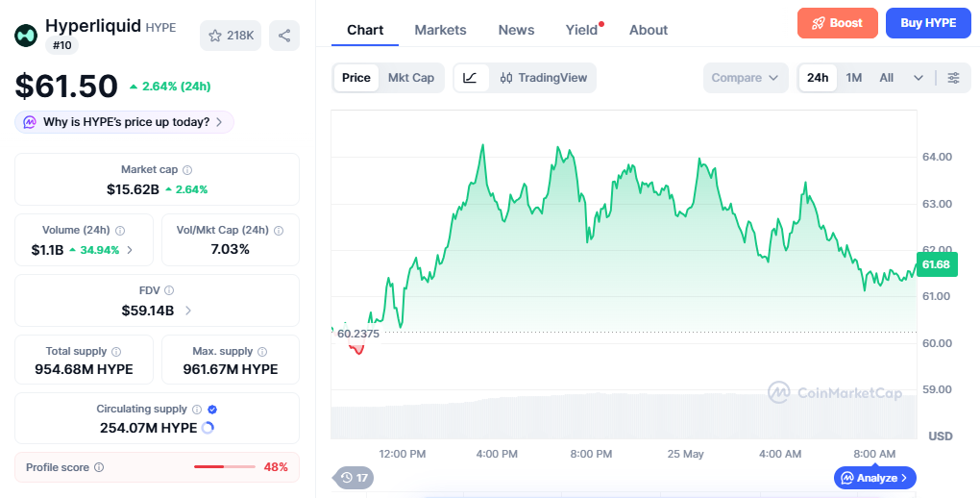The width and height of the screenshot is (980, 498).
Task: Open the Compare dropdown
Action: pos(745,78)
